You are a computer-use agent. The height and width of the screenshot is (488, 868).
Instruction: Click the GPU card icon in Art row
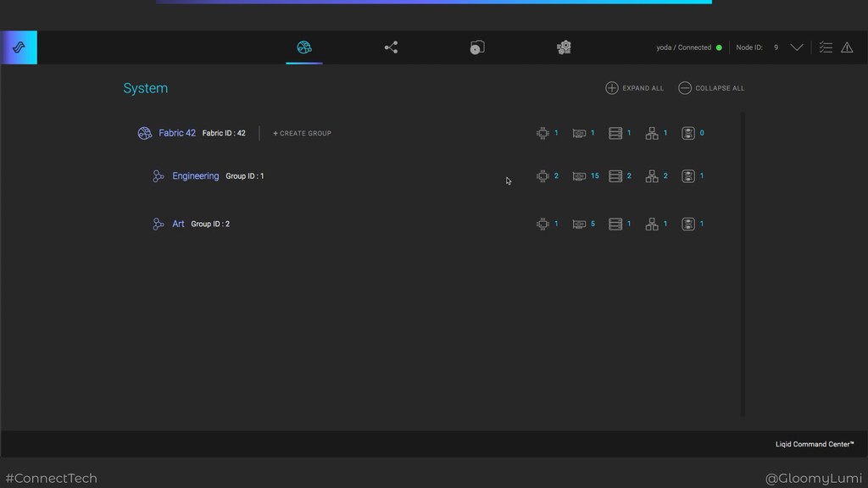click(579, 224)
